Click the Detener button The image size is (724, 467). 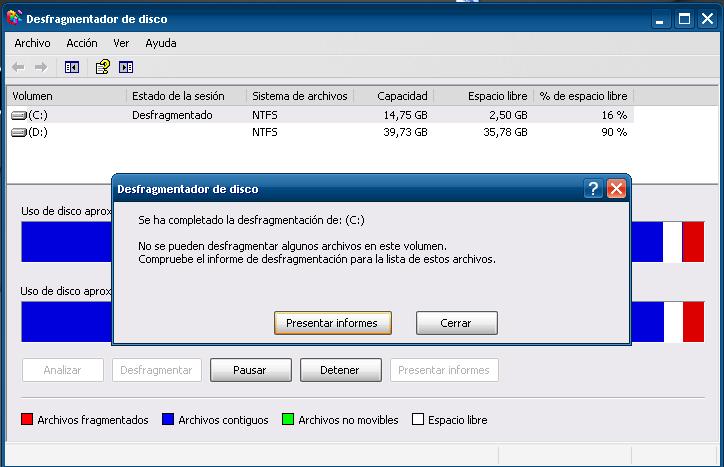click(x=340, y=370)
